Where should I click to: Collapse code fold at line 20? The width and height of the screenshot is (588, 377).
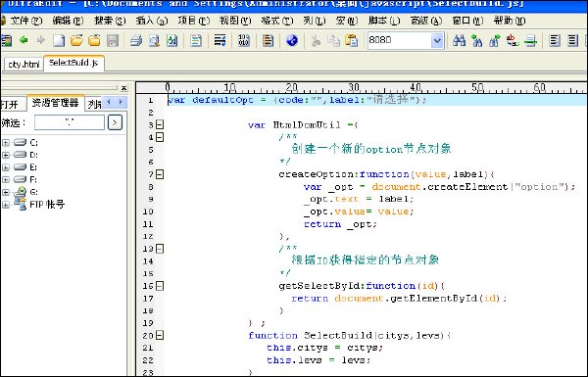tap(160, 336)
